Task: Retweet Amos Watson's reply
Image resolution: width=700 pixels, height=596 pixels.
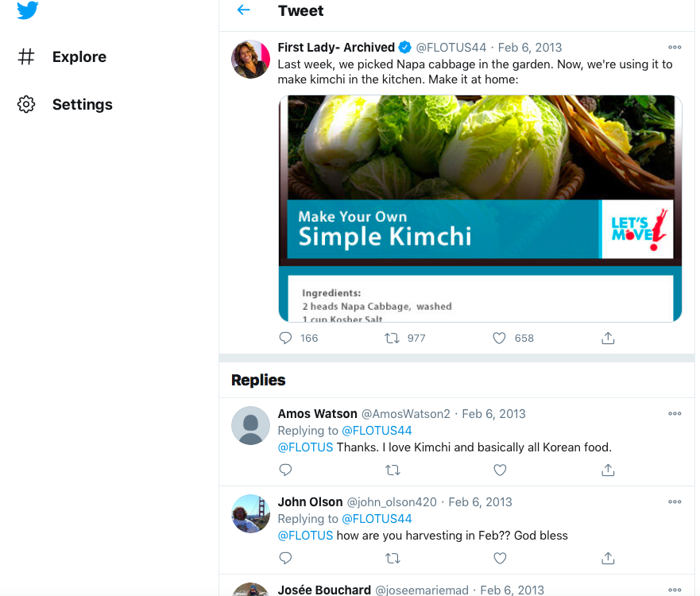Action: click(x=393, y=470)
